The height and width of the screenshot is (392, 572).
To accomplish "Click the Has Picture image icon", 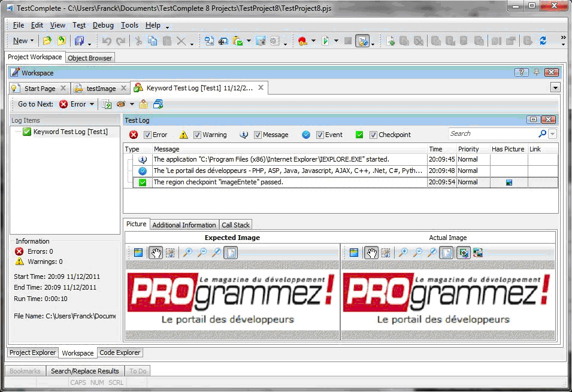I will click(509, 183).
